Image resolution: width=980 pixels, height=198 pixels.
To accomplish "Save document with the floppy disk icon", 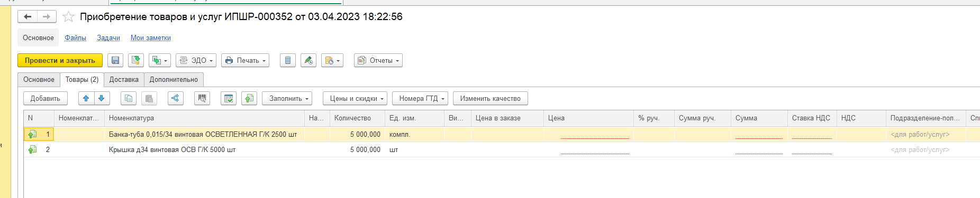I will pos(115,60).
